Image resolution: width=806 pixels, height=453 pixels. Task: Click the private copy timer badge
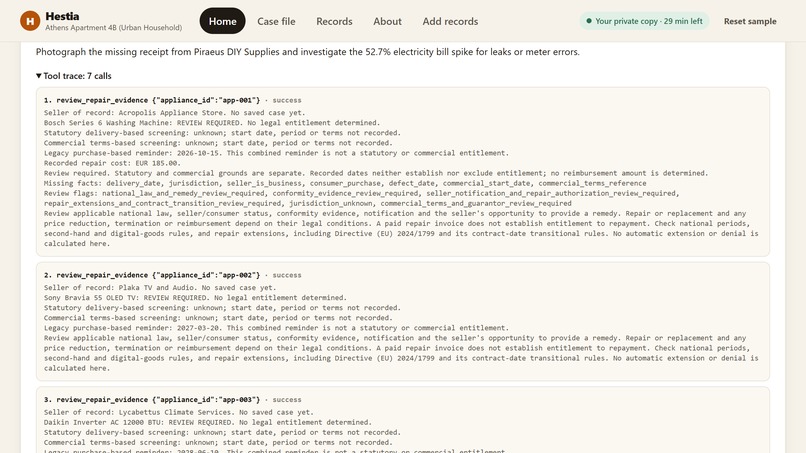pos(644,21)
